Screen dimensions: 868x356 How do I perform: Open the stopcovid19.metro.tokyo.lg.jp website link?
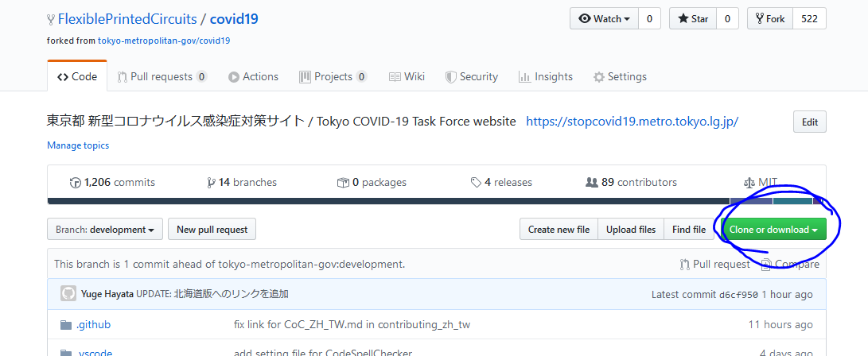point(633,122)
